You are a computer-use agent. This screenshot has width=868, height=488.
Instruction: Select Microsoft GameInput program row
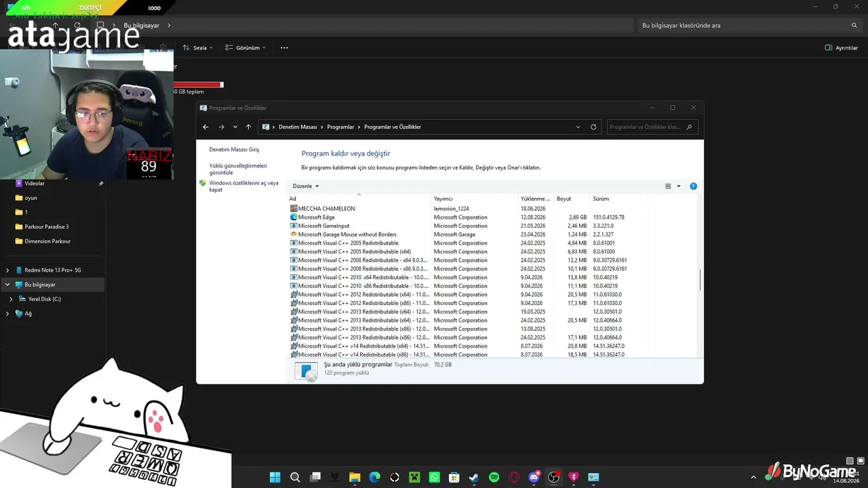468,226
